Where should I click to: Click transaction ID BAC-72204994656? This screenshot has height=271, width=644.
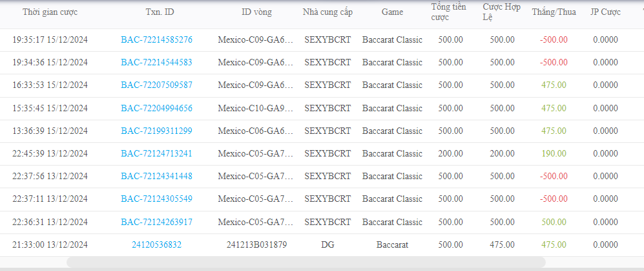point(156,108)
